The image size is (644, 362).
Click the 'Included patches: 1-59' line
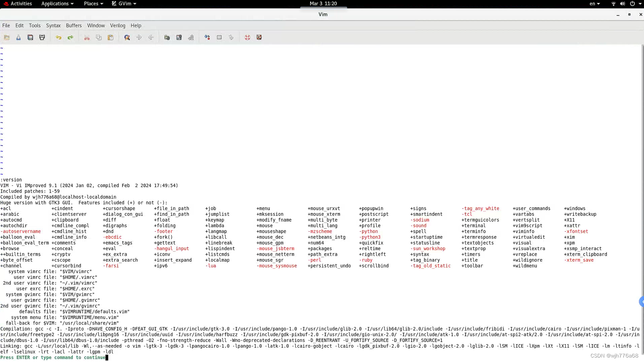click(30, 192)
